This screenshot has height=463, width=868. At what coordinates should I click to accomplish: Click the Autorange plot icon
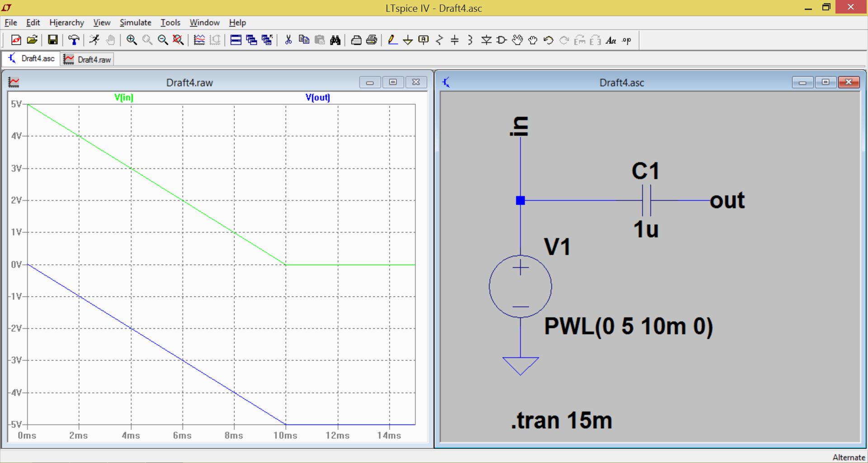[215, 40]
